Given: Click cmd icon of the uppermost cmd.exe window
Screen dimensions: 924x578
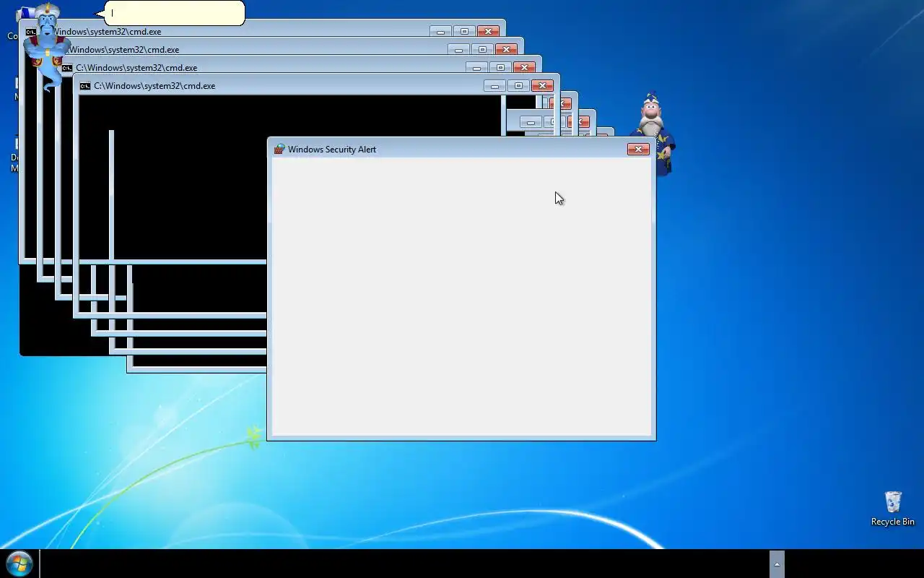Looking at the screenshot, I should [31, 32].
